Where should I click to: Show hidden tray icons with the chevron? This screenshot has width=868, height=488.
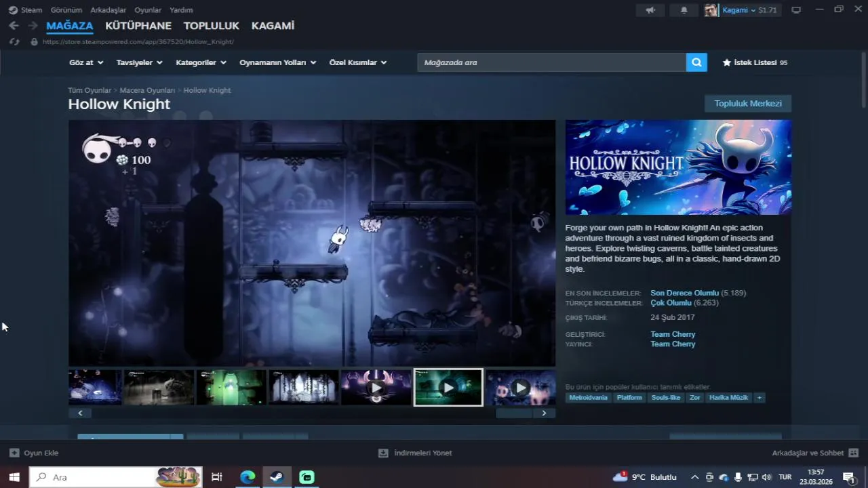click(694, 477)
